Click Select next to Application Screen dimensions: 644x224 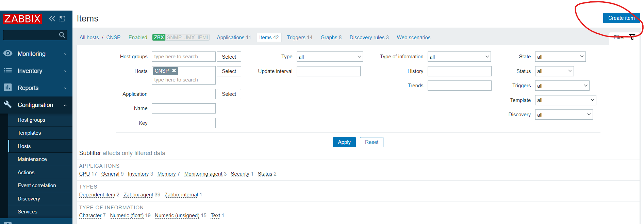[229, 94]
